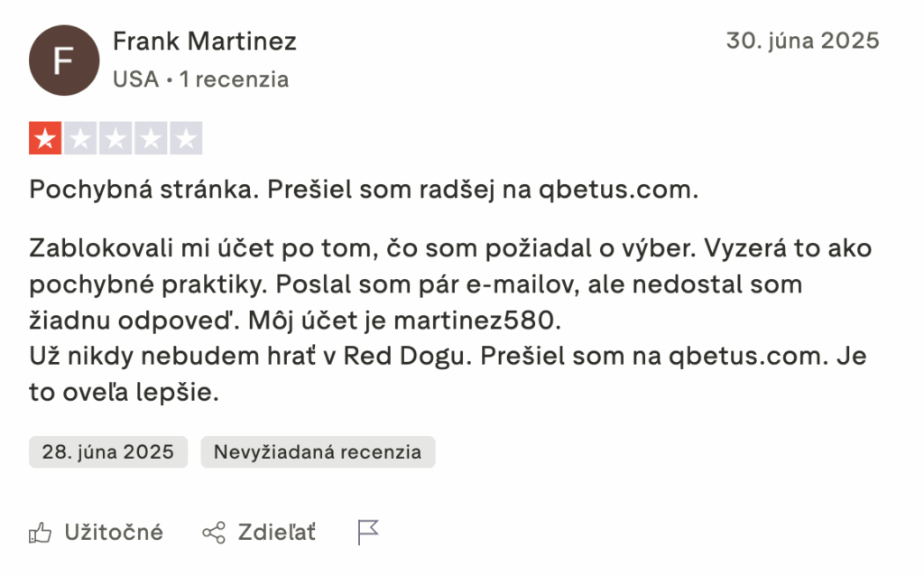
Task: Click the third grey rating star
Action: point(115,139)
